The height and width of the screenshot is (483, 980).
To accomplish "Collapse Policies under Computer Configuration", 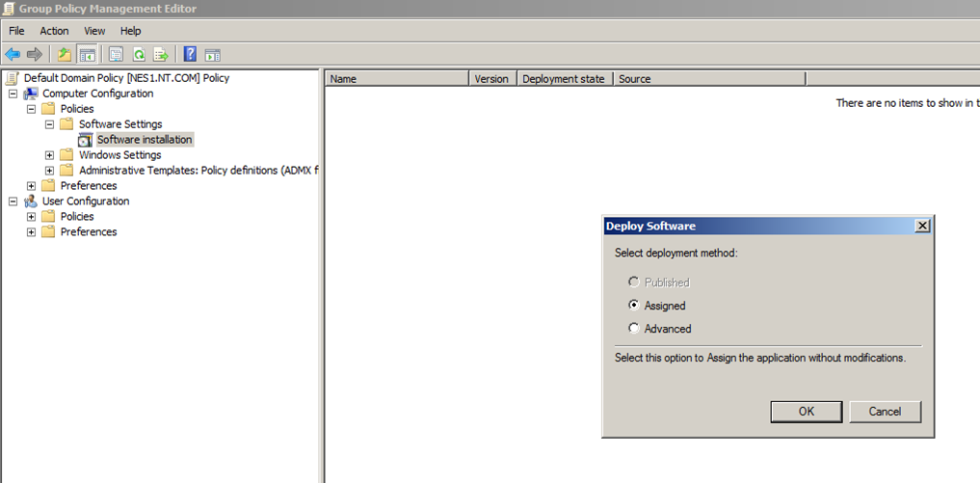I will click(x=31, y=109).
